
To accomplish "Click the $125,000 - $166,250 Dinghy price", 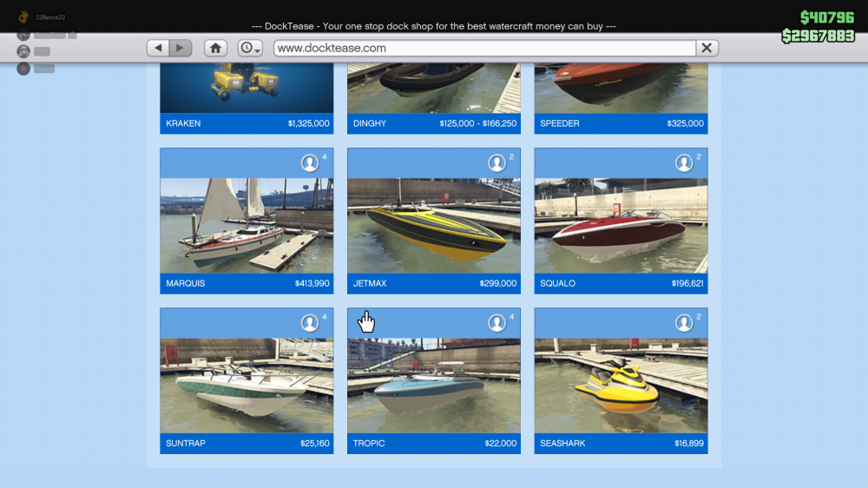I will [478, 123].
